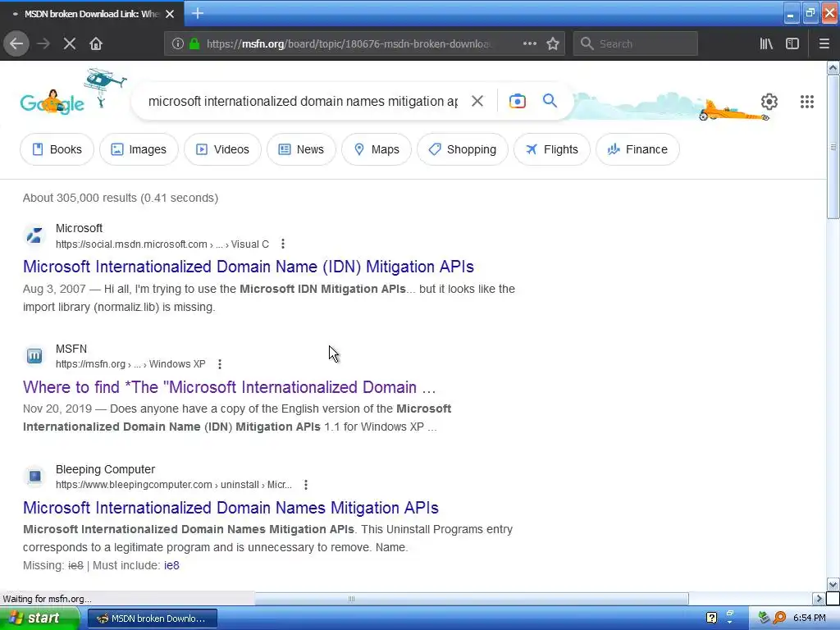The height and width of the screenshot is (630, 840).
Task: Click the msfn.org URL breadcrumb
Action: [x=130, y=364]
